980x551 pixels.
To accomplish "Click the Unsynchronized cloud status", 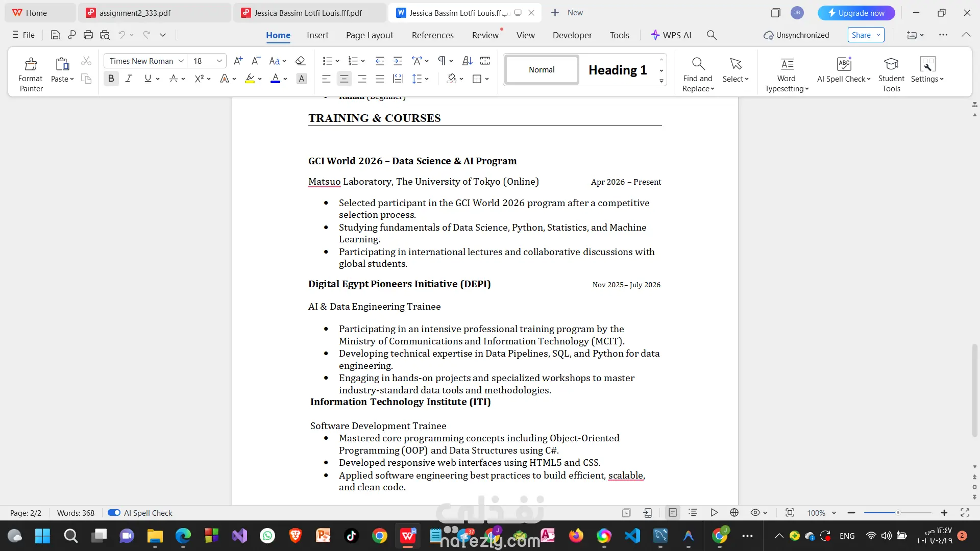I will click(796, 35).
